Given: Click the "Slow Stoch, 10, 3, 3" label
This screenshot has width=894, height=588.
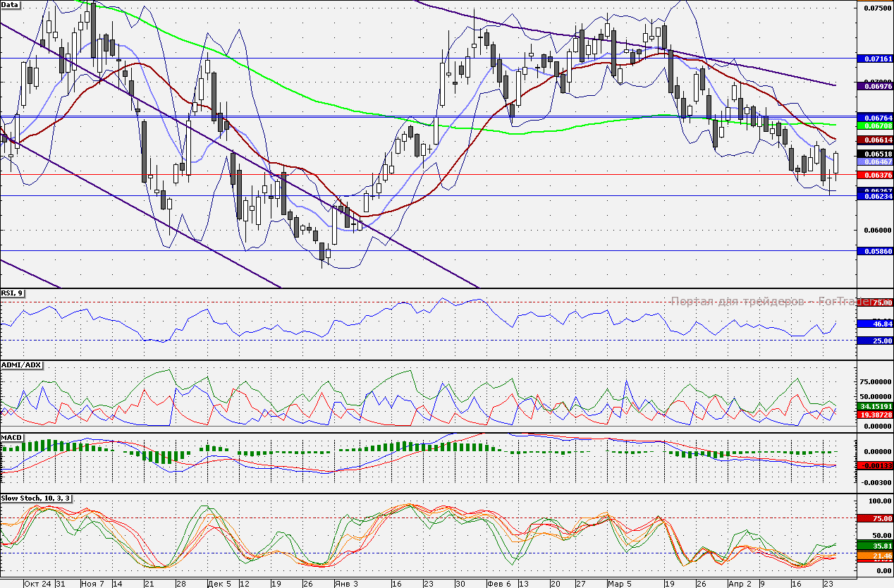Looking at the screenshot, I should pyautogui.click(x=37, y=498).
